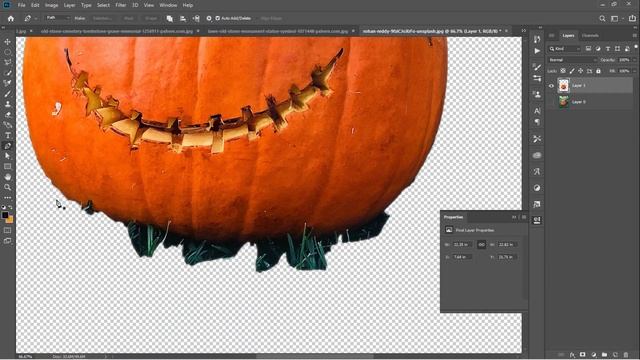640x360 pixels.
Task: Open the File menu
Action: coord(22,5)
